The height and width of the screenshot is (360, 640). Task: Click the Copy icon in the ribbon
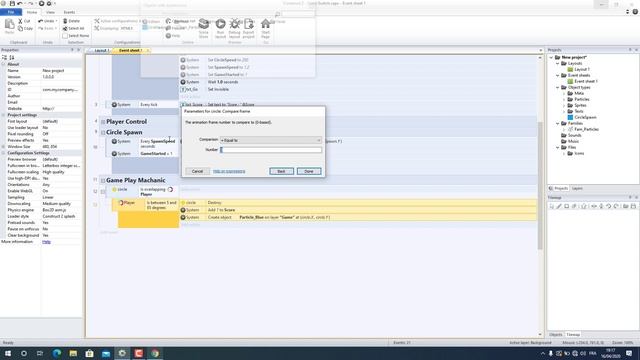pyautogui.click(x=20, y=29)
